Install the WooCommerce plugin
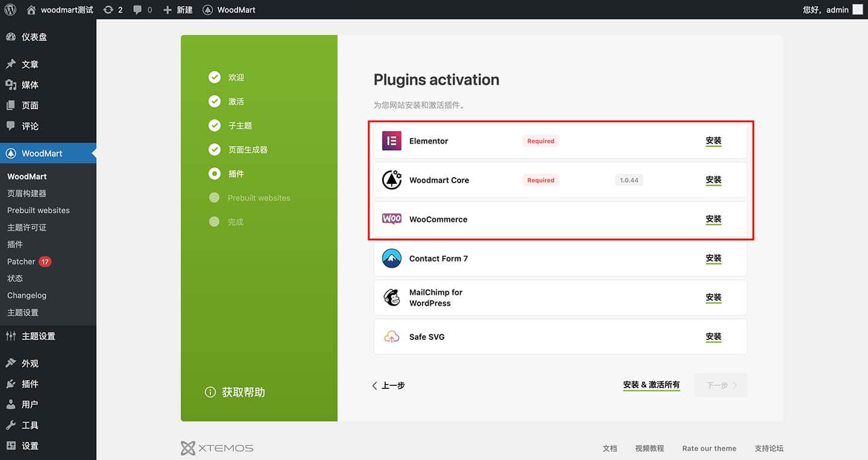The width and height of the screenshot is (868, 460). (x=714, y=219)
